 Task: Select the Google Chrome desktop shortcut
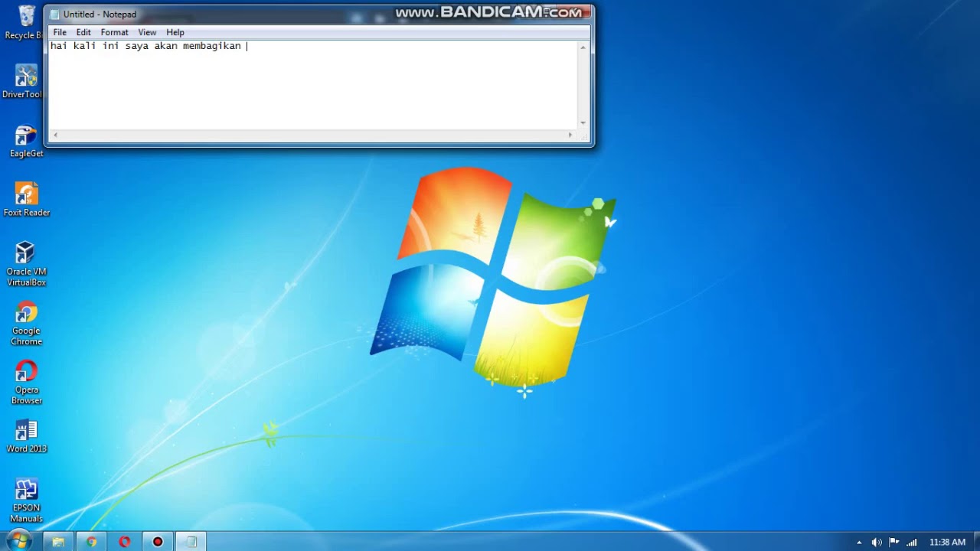(26, 324)
